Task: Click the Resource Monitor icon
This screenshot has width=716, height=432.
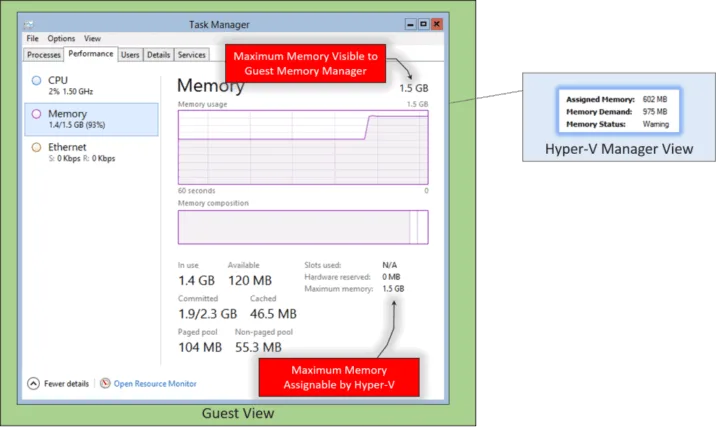Action: [105, 383]
